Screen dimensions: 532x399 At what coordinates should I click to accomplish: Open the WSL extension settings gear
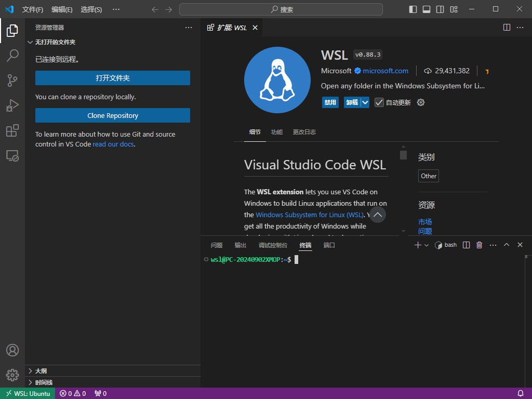(x=421, y=102)
